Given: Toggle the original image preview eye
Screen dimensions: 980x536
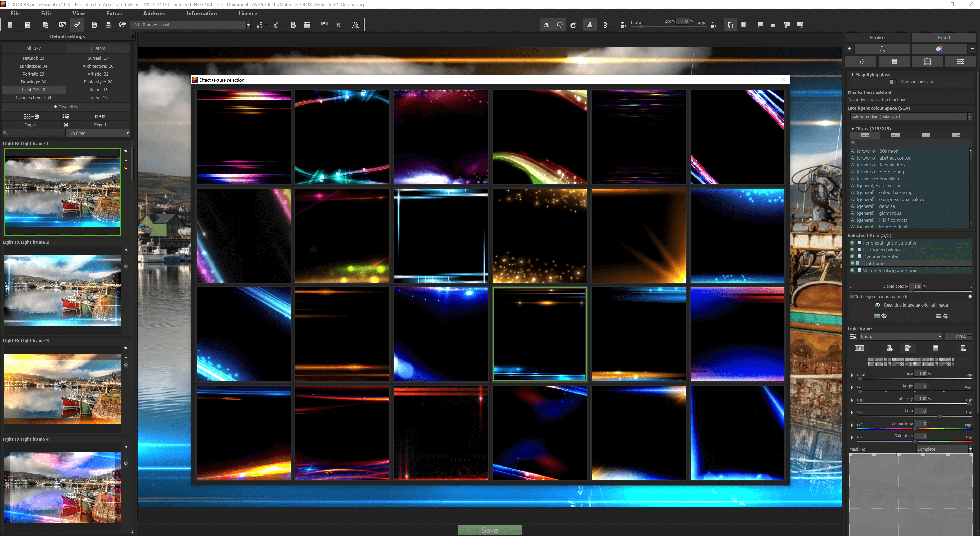Looking at the screenshot, I should (x=546, y=25).
